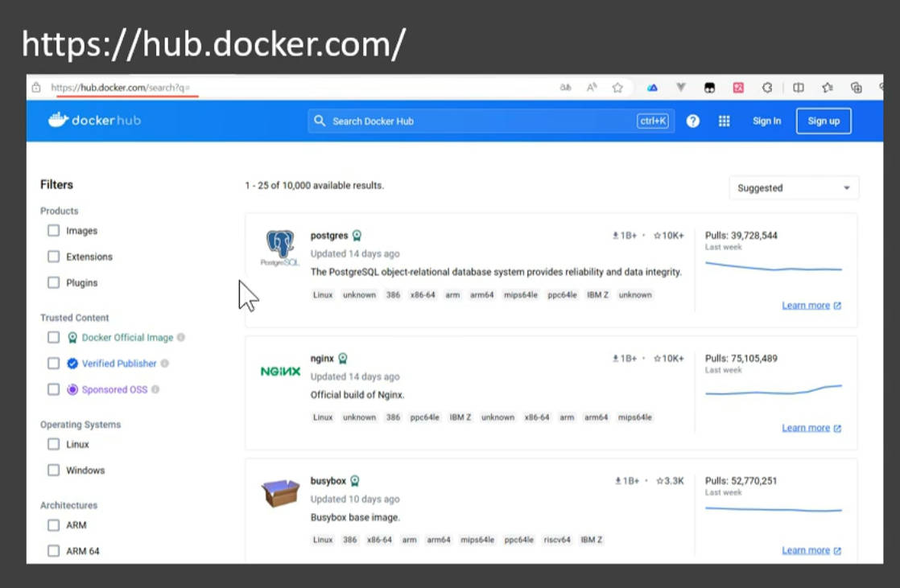
Task: Click the browser split screen icon
Action: click(798, 87)
